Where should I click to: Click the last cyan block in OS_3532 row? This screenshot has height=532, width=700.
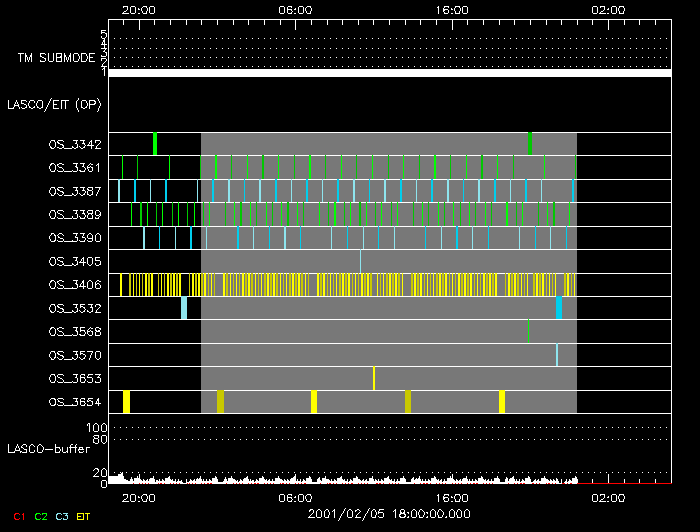point(558,308)
